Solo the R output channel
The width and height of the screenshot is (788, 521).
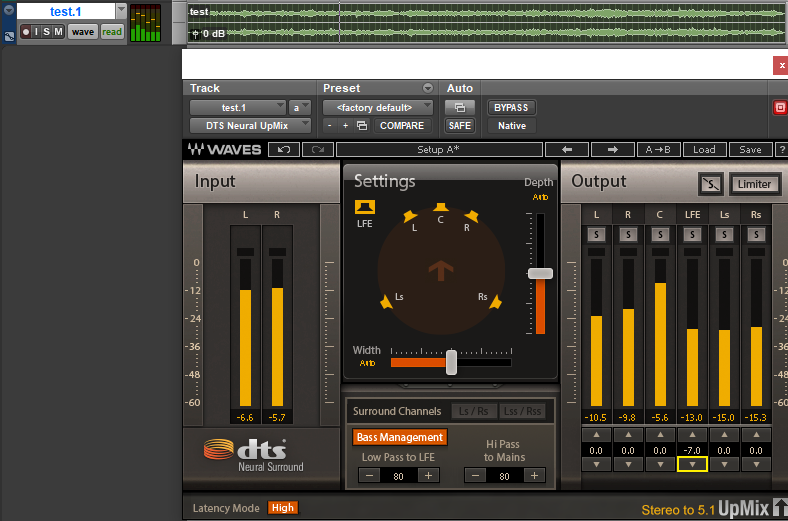[628, 234]
